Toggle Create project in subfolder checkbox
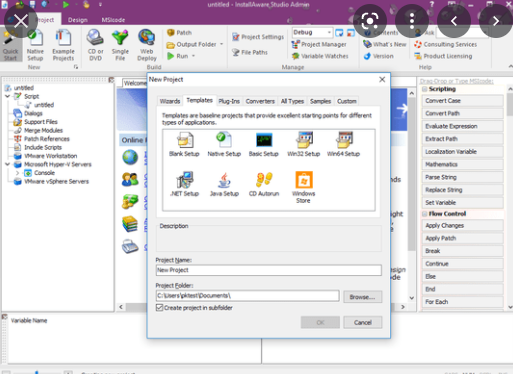Screen dimensions: 513x374 (160, 308)
